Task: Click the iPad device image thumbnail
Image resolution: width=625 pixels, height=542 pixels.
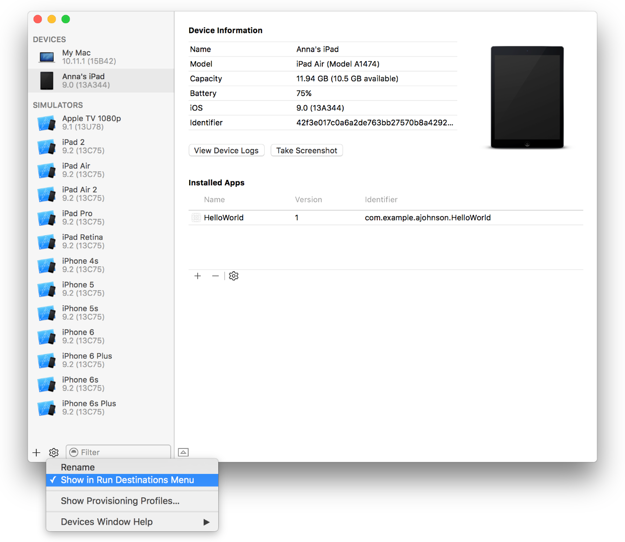Action: coord(527,97)
